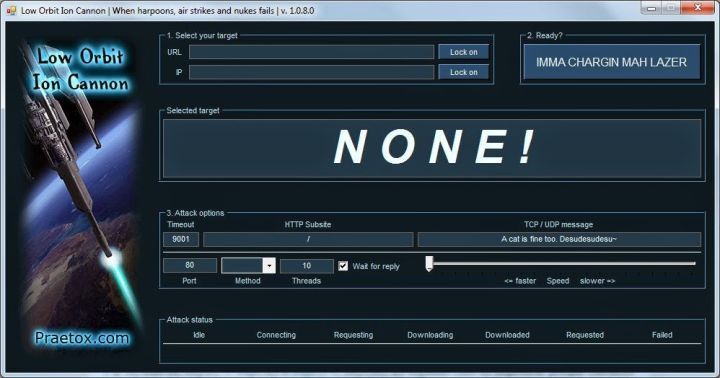Click the HTTP Subsite field
720x378 pixels.
(308, 239)
